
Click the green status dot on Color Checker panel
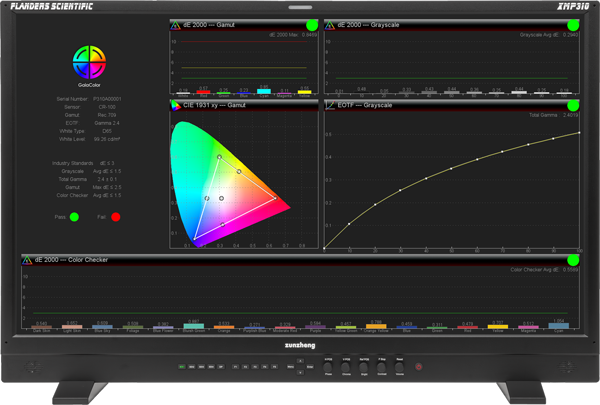573,260
